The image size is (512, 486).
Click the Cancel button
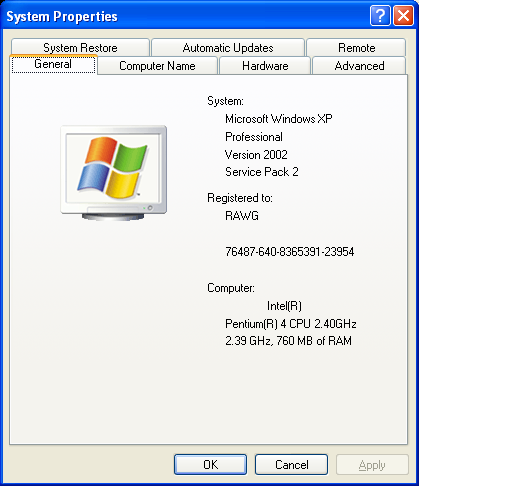pyautogui.click(x=291, y=464)
